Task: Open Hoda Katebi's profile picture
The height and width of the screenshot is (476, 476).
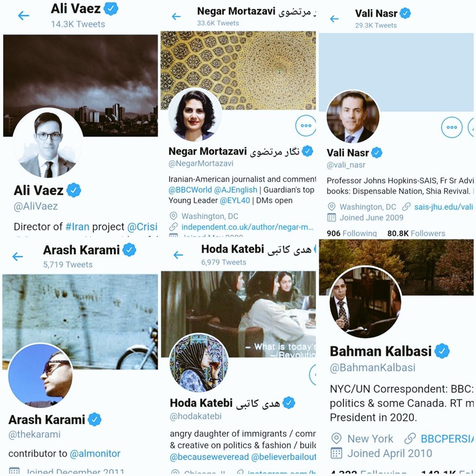Action: click(199, 363)
